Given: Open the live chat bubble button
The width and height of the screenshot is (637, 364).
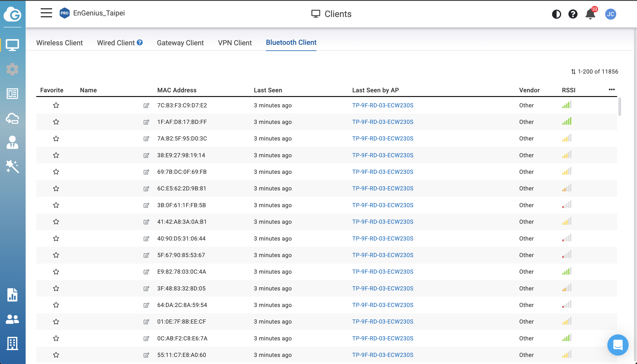Looking at the screenshot, I should [618, 345].
